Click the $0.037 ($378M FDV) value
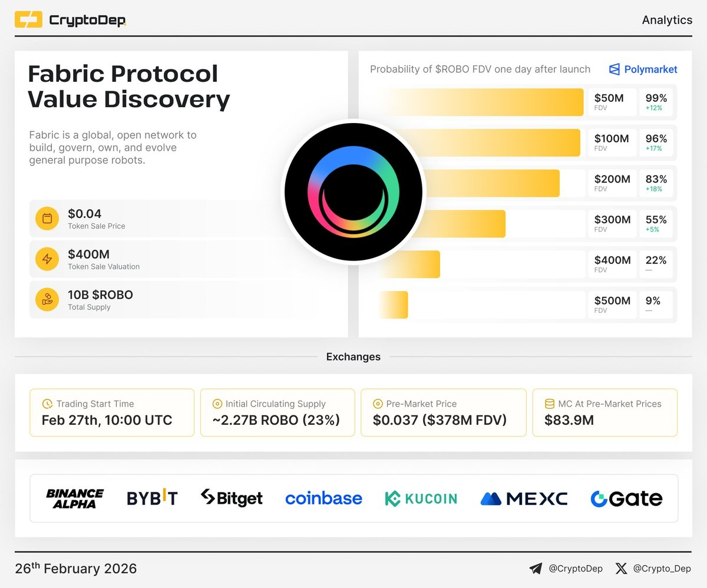 coord(440,421)
